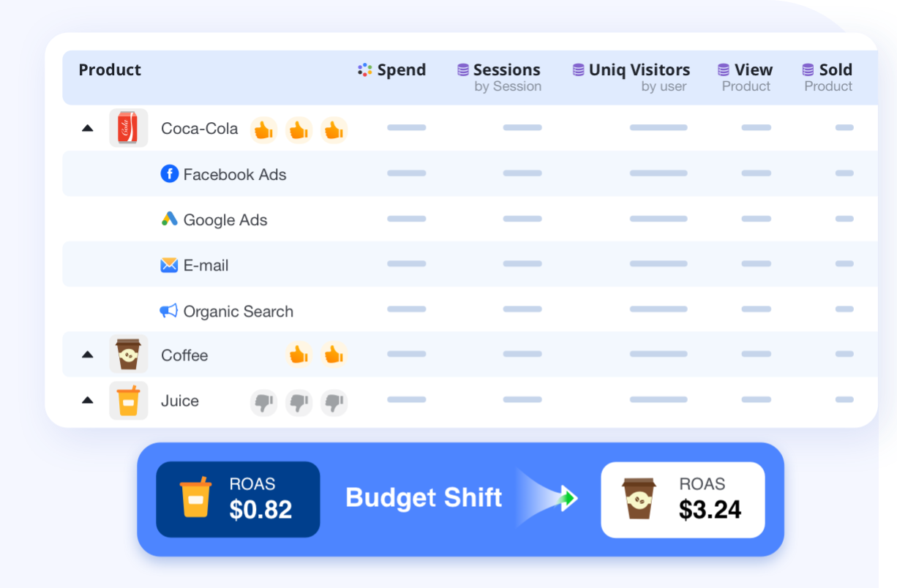Sort by Sessions column header

click(x=499, y=77)
